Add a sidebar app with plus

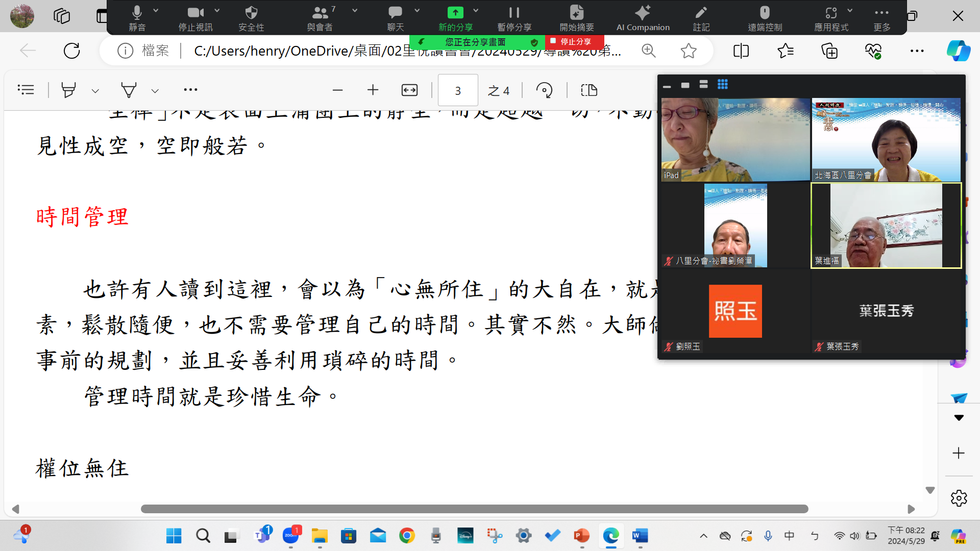[x=959, y=453]
